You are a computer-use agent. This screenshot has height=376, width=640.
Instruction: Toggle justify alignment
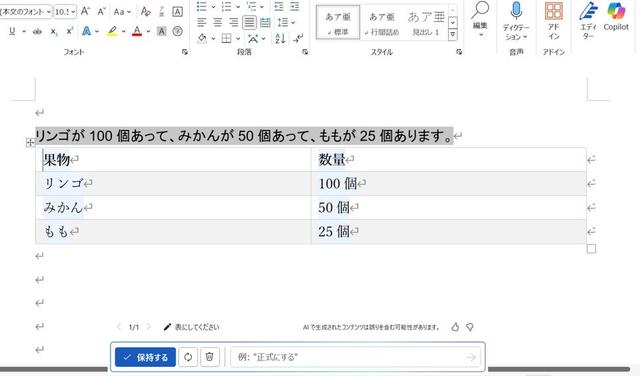pos(249,22)
